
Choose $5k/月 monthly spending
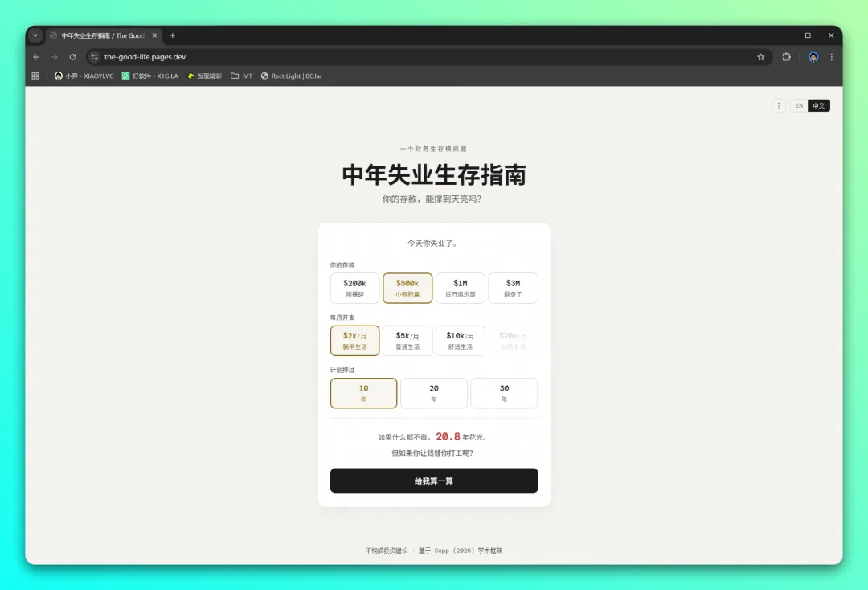tap(407, 340)
